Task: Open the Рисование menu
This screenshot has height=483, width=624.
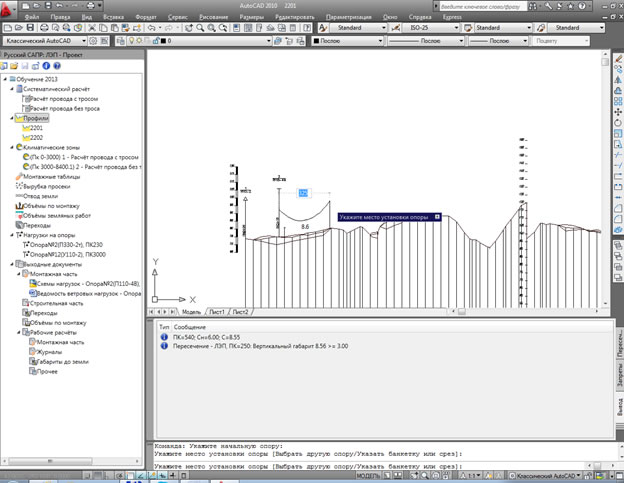Action: pos(214,17)
